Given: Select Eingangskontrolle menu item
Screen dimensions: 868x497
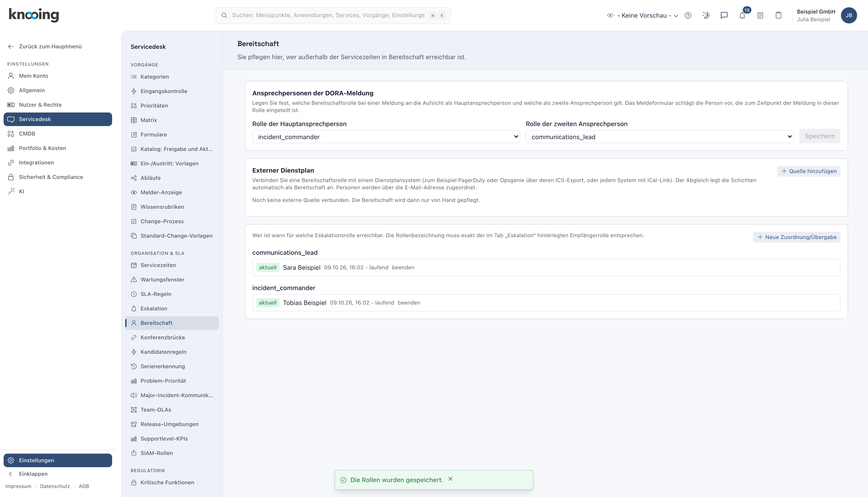Looking at the screenshot, I should tap(172, 91).
